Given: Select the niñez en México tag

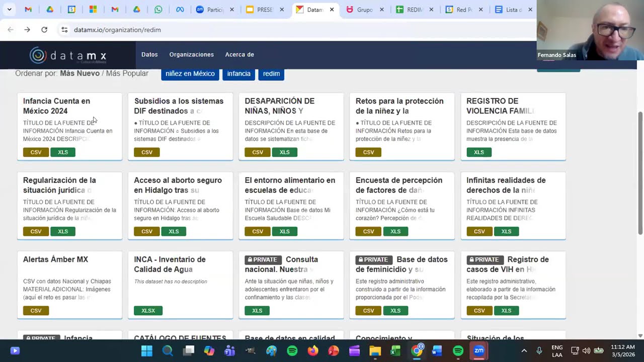Looking at the screenshot, I should [190, 73].
